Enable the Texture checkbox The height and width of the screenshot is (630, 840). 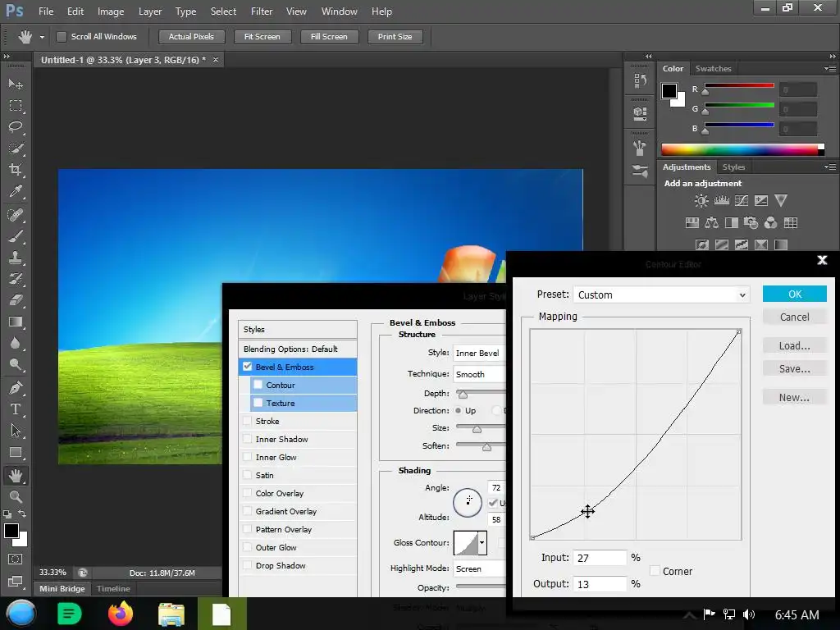258,403
